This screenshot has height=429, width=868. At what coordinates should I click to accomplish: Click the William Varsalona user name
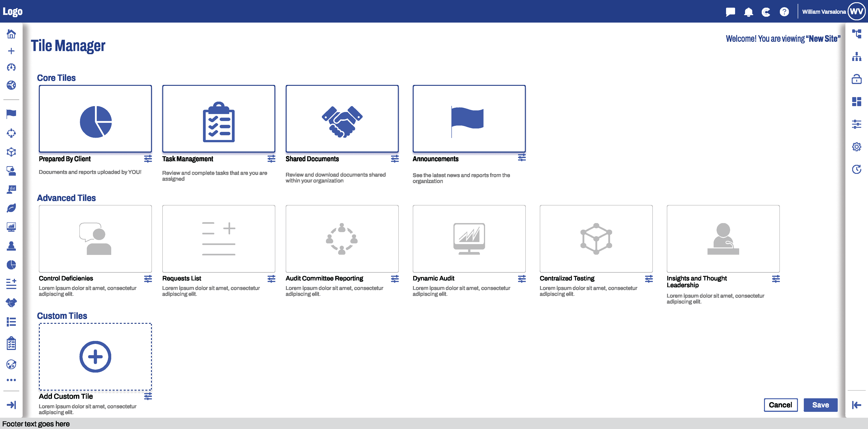[824, 12]
